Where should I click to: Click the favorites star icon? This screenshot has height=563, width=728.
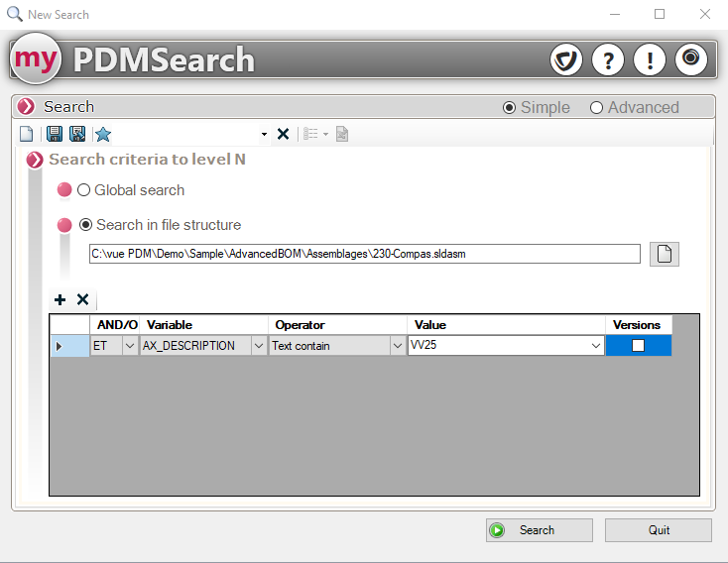pos(103,134)
